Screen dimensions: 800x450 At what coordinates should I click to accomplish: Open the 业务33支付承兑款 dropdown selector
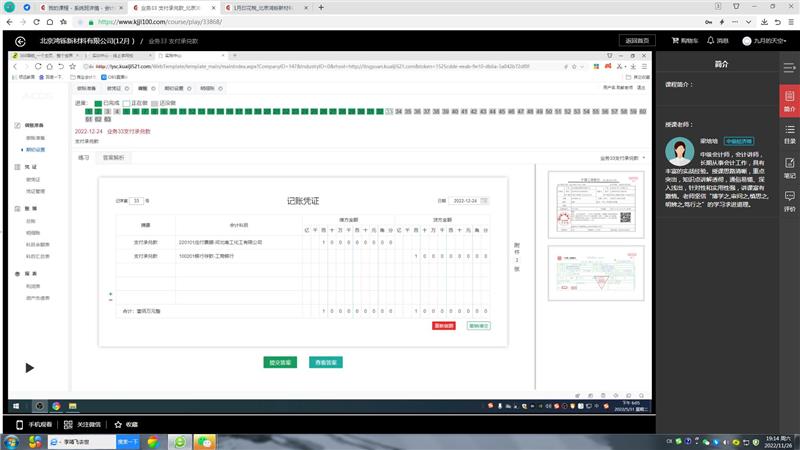[621, 158]
